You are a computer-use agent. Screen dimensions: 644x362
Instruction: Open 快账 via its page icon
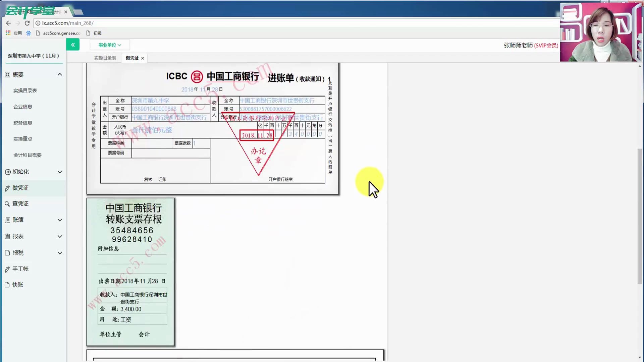(7, 285)
